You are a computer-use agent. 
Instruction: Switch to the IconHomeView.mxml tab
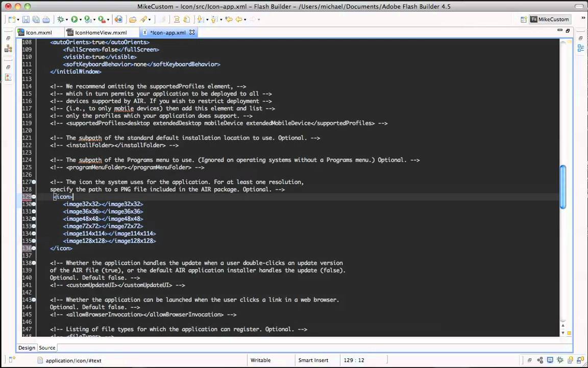[101, 32]
